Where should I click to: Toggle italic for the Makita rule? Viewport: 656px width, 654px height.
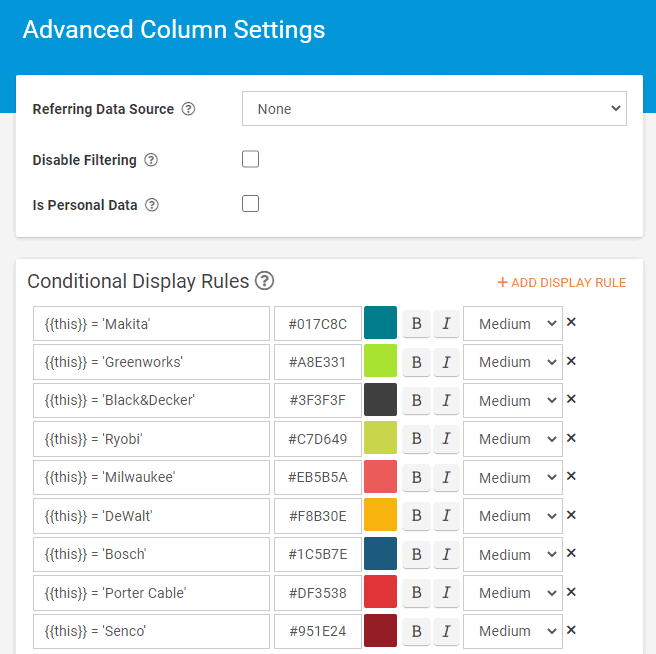tap(446, 323)
